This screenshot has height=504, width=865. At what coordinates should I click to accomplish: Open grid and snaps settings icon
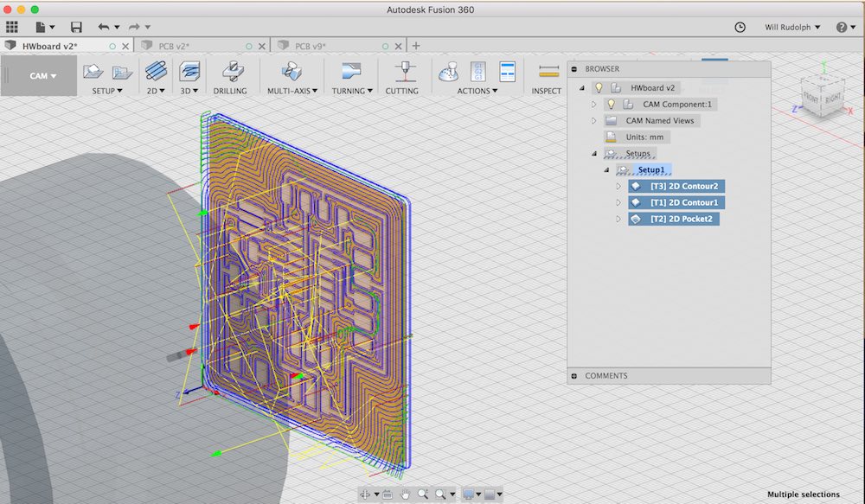[490, 494]
